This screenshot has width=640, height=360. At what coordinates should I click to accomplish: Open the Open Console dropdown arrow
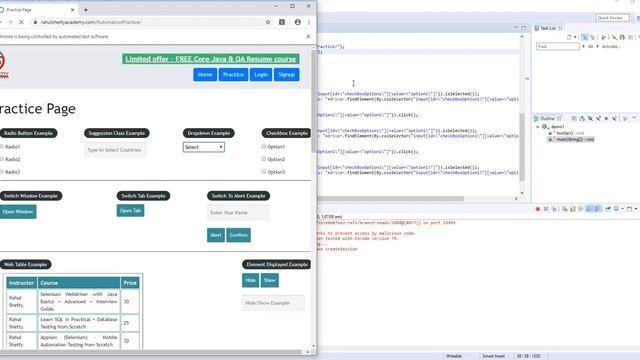636,209
